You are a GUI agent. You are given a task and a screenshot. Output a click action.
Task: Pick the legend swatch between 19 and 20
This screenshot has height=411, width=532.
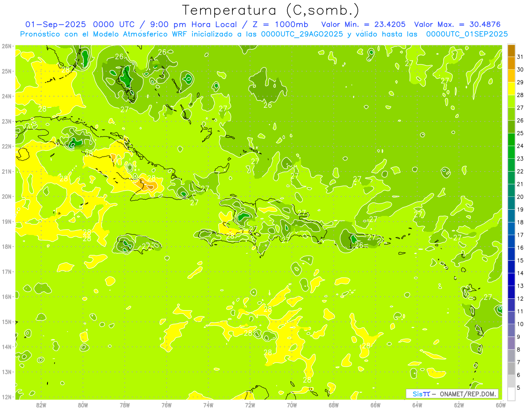512,203
